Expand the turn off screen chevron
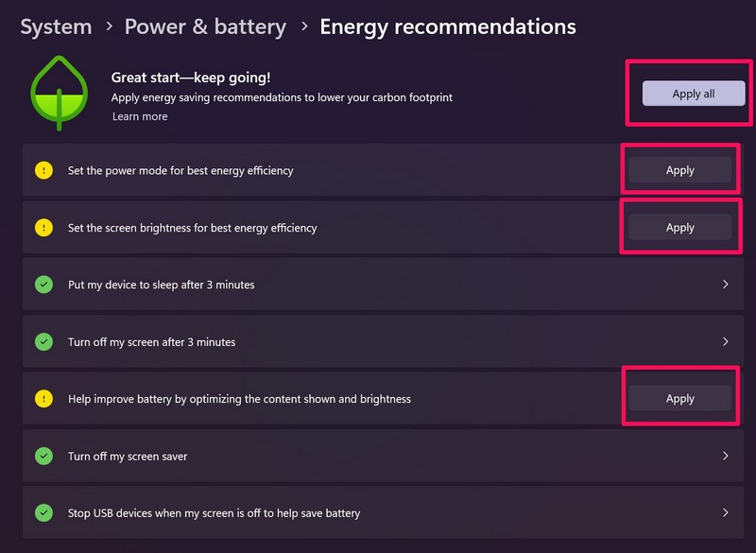Screen dimensions: 756x553 [725, 341]
